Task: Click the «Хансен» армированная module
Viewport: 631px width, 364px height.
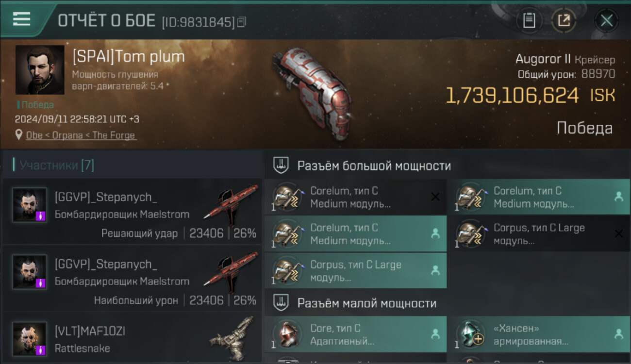Action: (538, 334)
